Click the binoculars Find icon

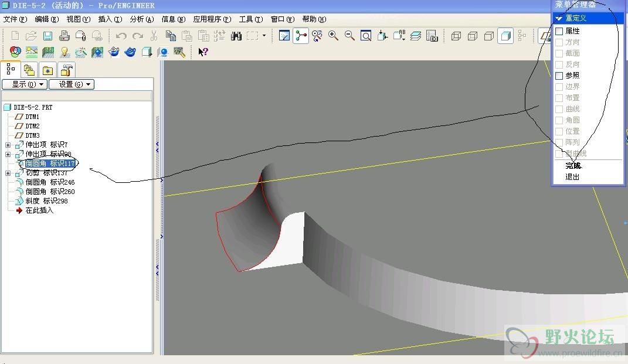236,36
